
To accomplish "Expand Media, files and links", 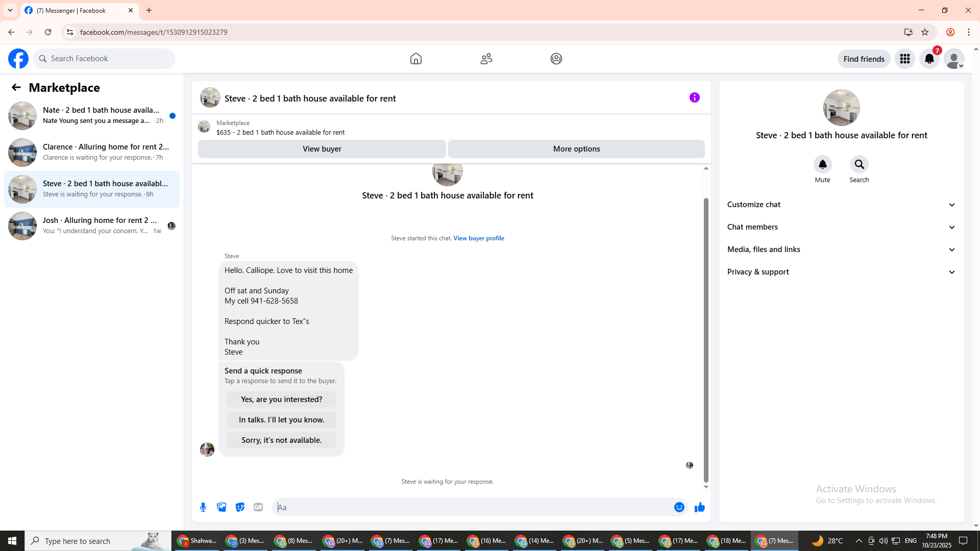I will pos(841,249).
